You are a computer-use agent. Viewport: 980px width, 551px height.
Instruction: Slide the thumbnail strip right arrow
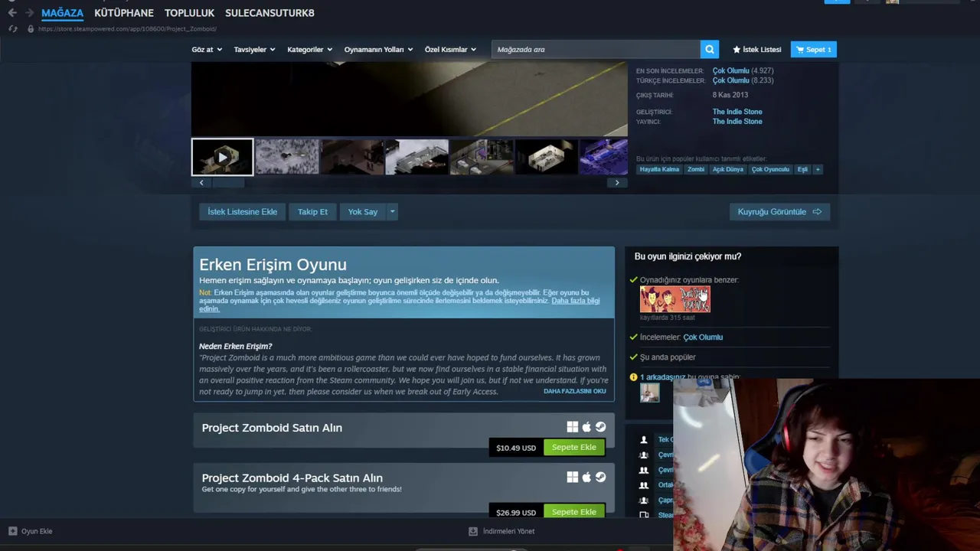(617, 183)
